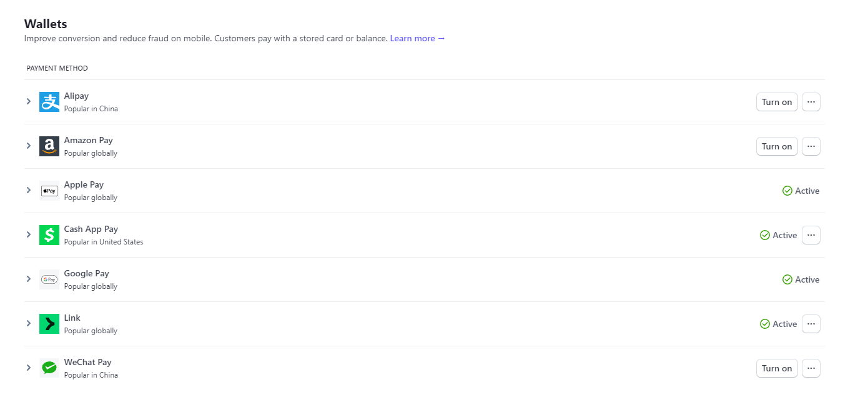
Task: Click the Link Active status checkmark
Action: pyautogui.click(x=765, y=324)
